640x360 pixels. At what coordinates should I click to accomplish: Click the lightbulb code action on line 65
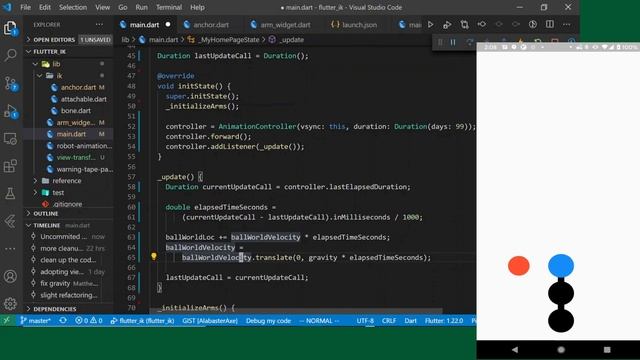point(153,257)
